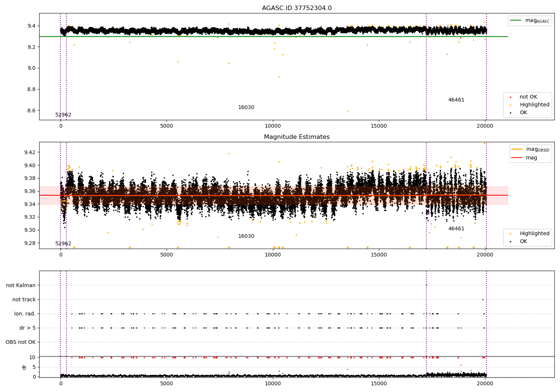
Task: Click the '9.36' y-tick in the middle plot
Action: 30,192
